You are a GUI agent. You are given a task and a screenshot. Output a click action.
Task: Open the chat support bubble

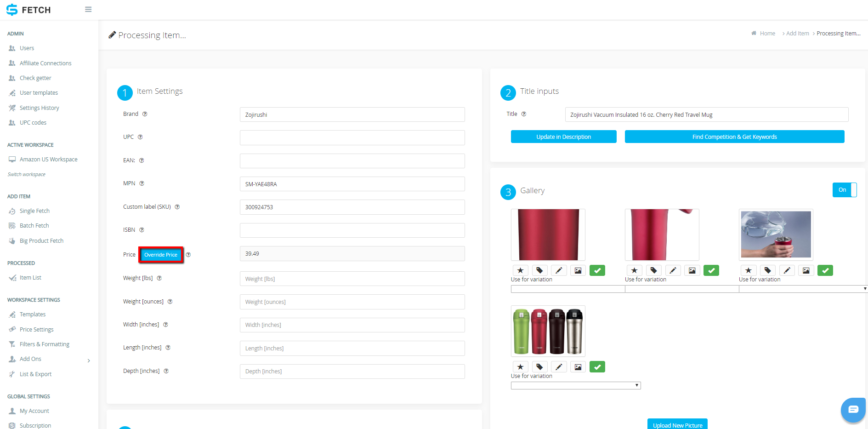853,409
